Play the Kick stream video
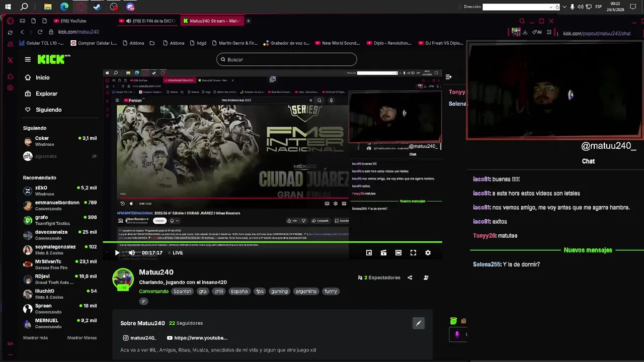This screenshot has height=362, width=644. [117, 253]
